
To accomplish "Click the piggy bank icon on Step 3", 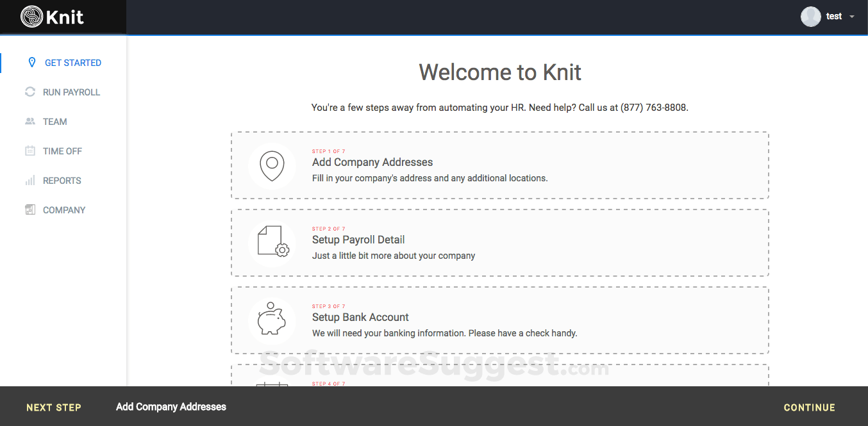I will point(272,320).
